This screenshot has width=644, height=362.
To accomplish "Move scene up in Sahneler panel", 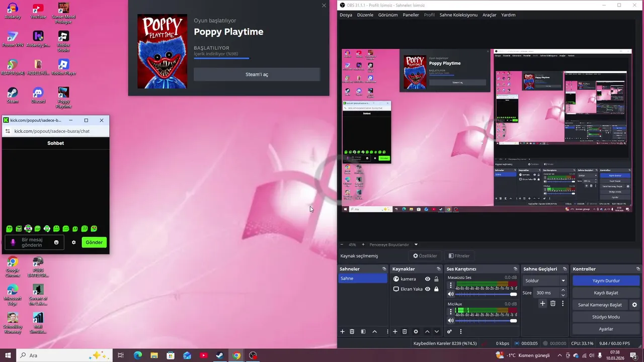I will click(x=374, y=332).
